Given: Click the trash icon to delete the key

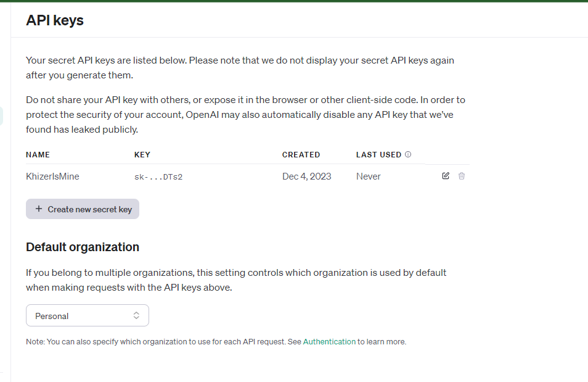Looking at the screenshot, I should click(x=462, y=176).
